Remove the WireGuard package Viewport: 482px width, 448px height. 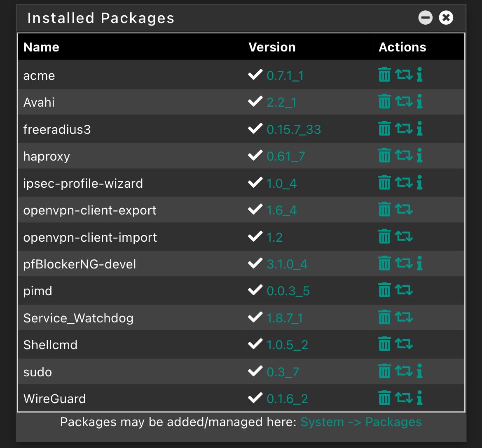384,398
